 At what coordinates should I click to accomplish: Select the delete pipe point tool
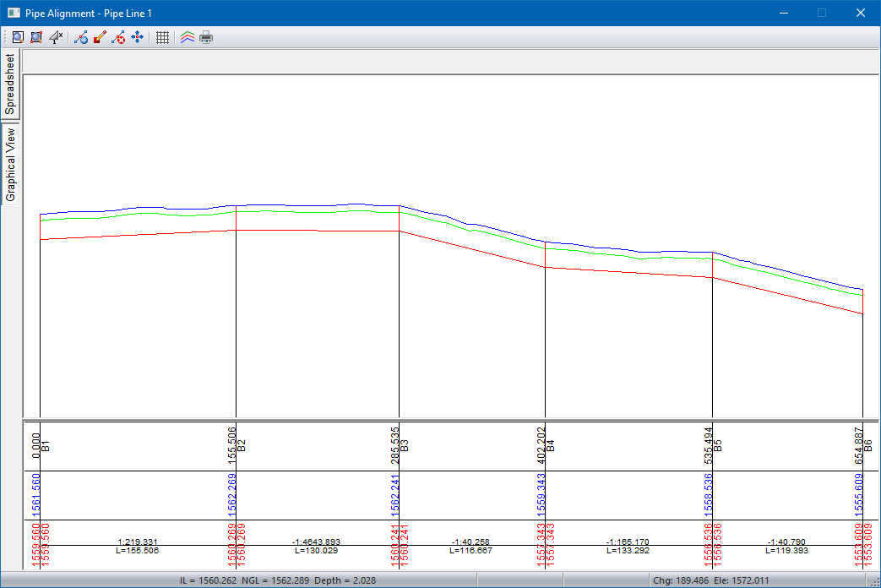point(118,38)
